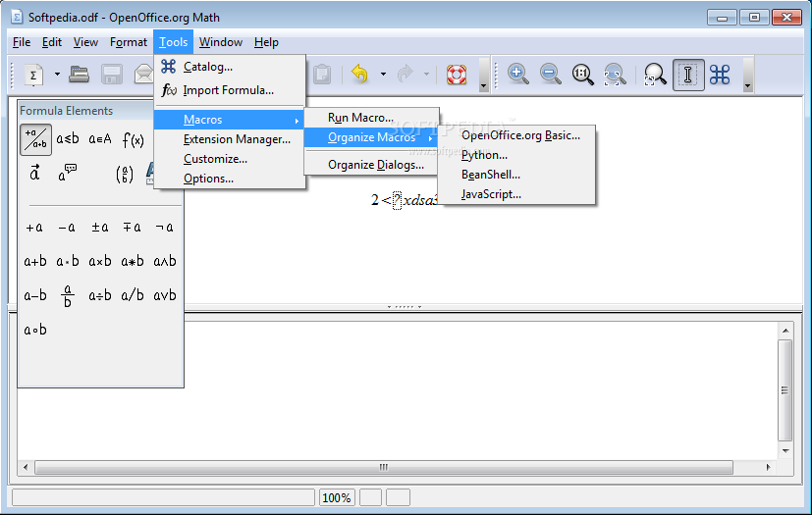Choose Import Formula... from Tools menu
The image size is (812, 515).
click(x=230, y=90)
